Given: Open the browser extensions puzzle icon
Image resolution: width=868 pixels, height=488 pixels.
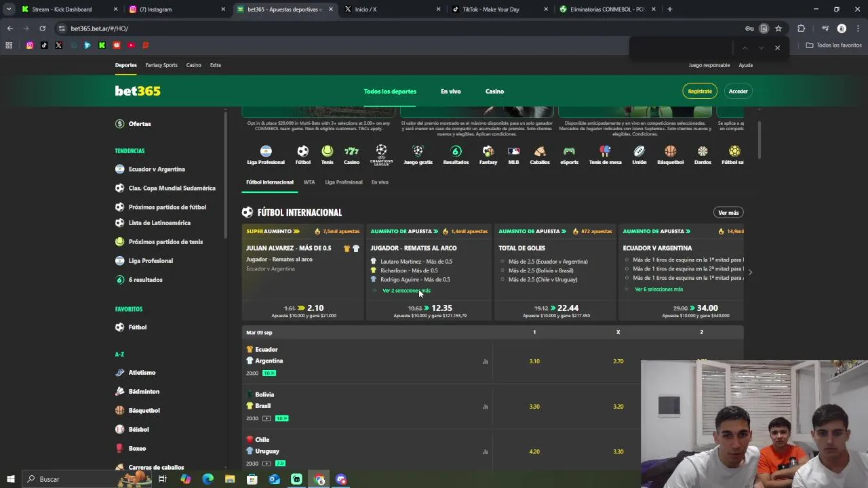Looking at the screenshot, I should pyautogui.click(x=802, y=28).
